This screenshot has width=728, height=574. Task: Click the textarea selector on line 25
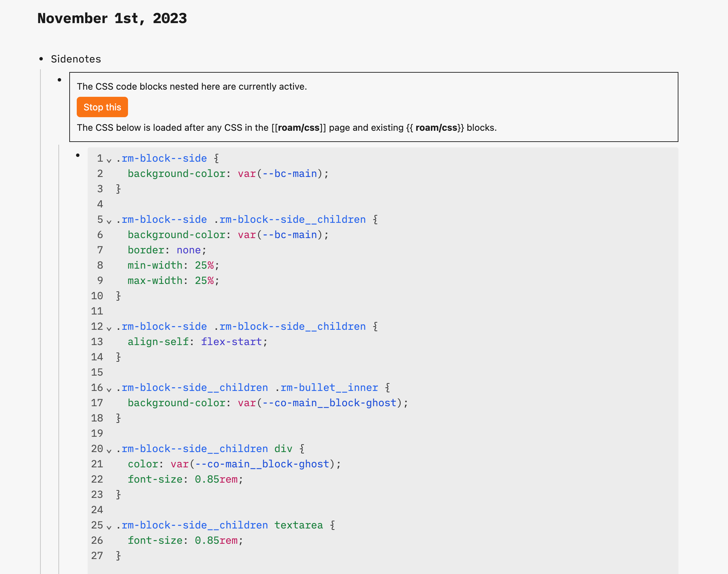point(298,525)
